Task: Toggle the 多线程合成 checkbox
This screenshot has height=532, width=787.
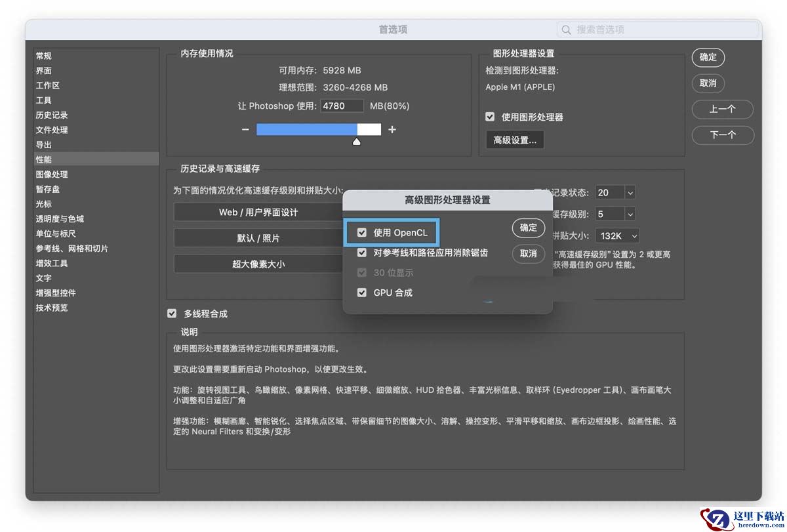Action: 172,314
